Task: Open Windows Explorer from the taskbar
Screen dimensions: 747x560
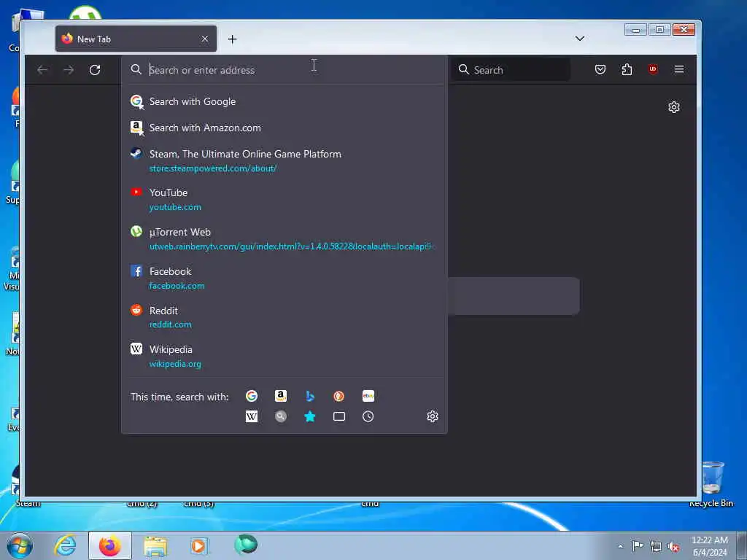Action: pyautogui.click(x=156, y=545)
